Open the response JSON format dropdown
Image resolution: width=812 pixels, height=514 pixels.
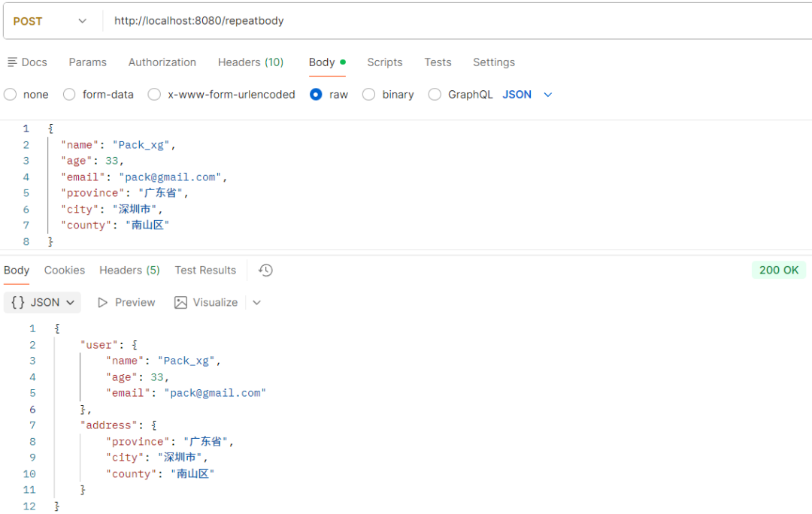coord(42,302)
